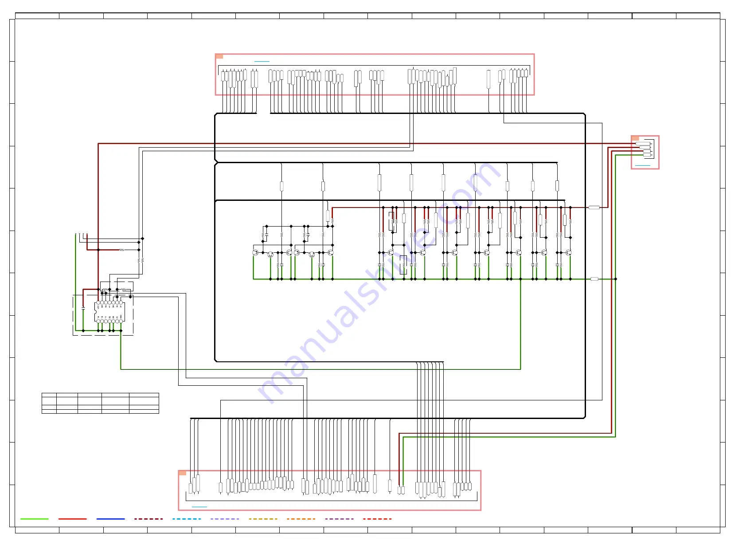Click the solid green legend line

coord(35,519)
